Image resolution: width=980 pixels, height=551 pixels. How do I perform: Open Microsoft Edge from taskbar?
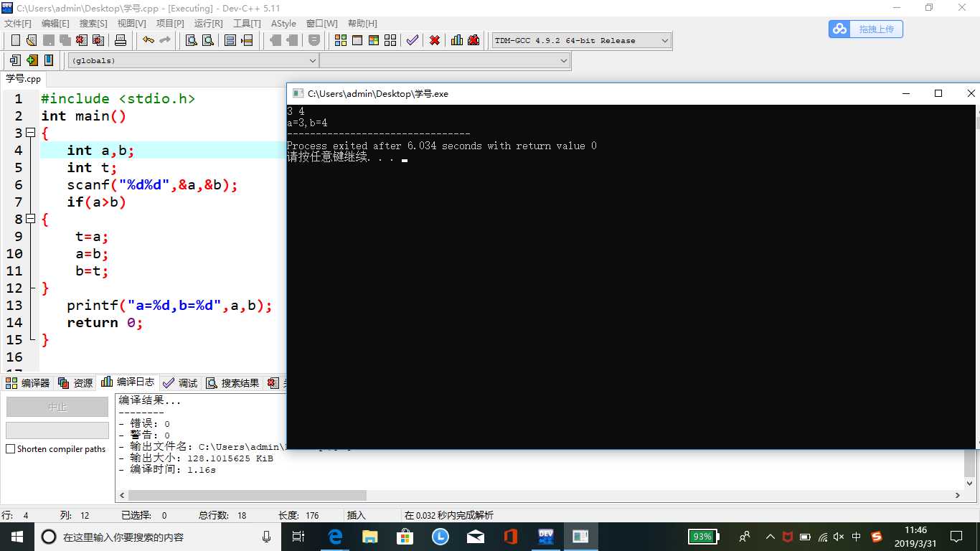pos(335,537)
